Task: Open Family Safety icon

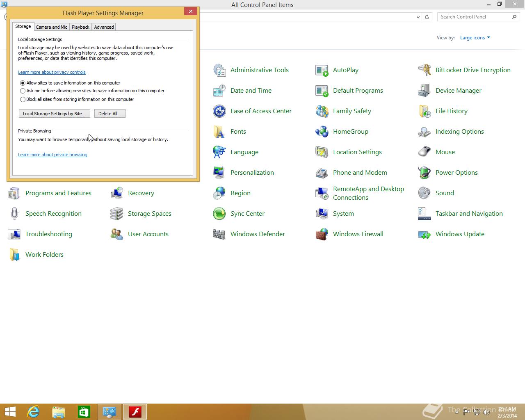Action: pyautogui.click(x=322, y=111)
